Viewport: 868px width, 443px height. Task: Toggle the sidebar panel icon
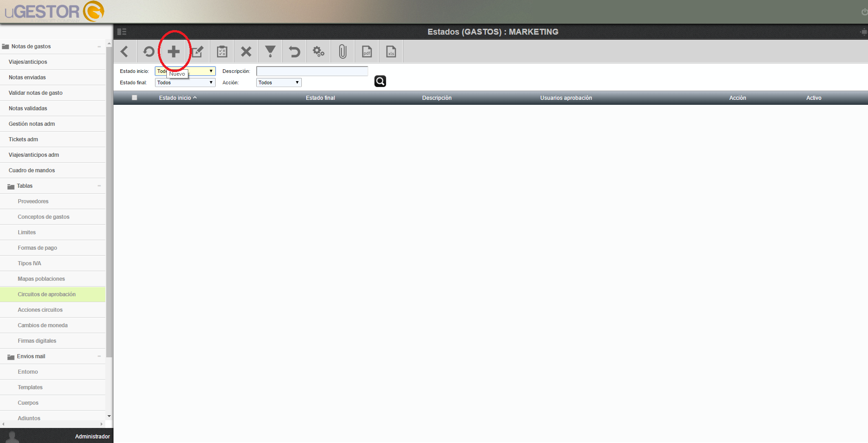point(122,31)
